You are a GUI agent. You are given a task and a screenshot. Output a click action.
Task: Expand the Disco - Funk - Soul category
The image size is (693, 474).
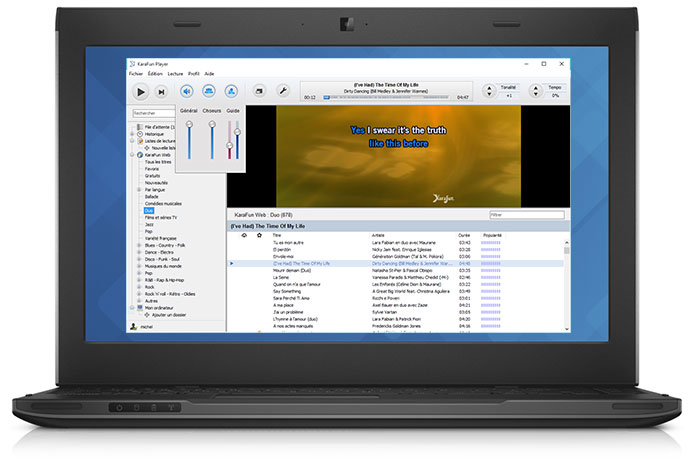[139, 259]
